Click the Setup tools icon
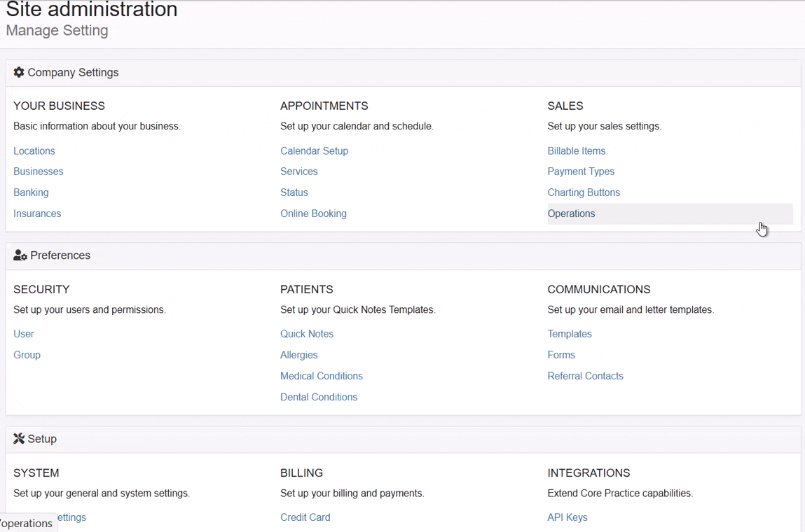Viewport: 805px width, 532px height. pyautogui.click(x=19, y=439)
